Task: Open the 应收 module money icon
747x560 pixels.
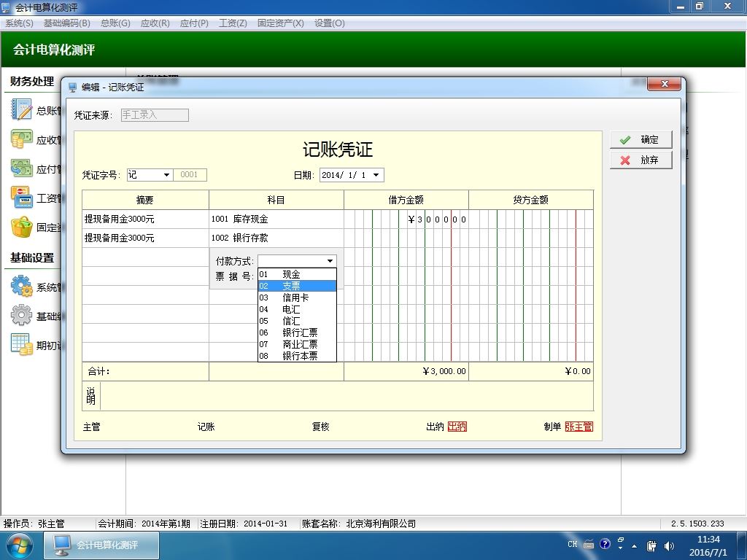Action: [x=21, y=139]
